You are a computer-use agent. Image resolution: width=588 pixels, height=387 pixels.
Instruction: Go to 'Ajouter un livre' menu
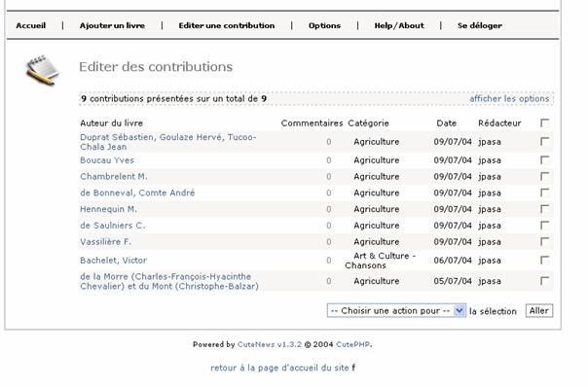(x=112, y=25)
